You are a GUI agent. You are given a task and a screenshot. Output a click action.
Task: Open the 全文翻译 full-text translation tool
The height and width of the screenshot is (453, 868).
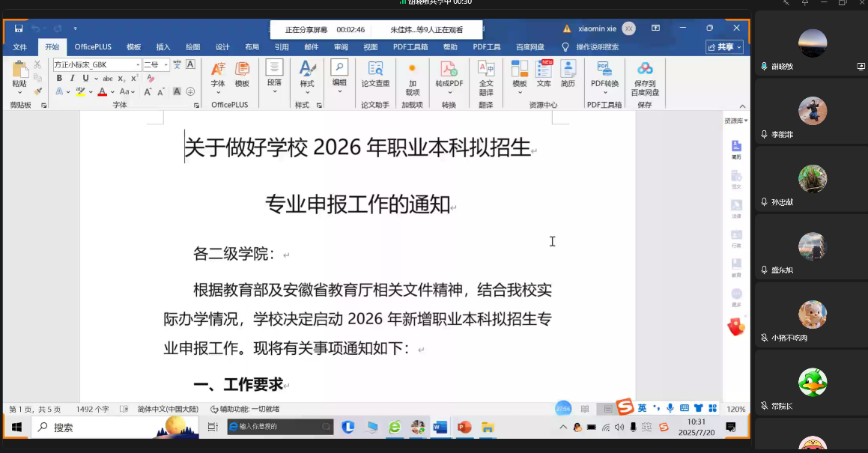[486, 79]
